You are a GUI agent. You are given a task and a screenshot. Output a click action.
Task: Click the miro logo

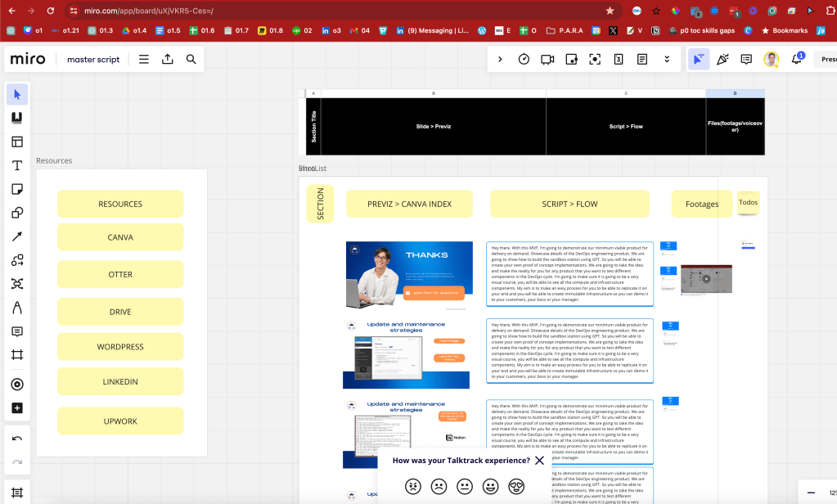28,59
